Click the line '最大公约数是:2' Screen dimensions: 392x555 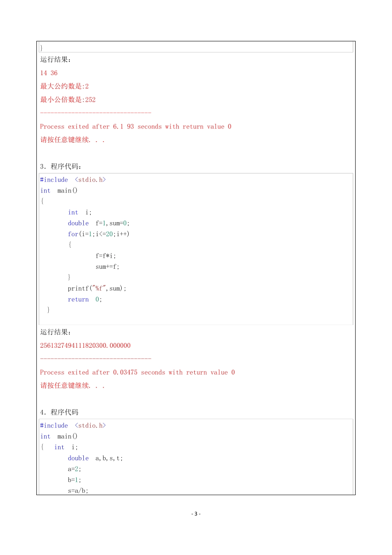tap(64, 86)
